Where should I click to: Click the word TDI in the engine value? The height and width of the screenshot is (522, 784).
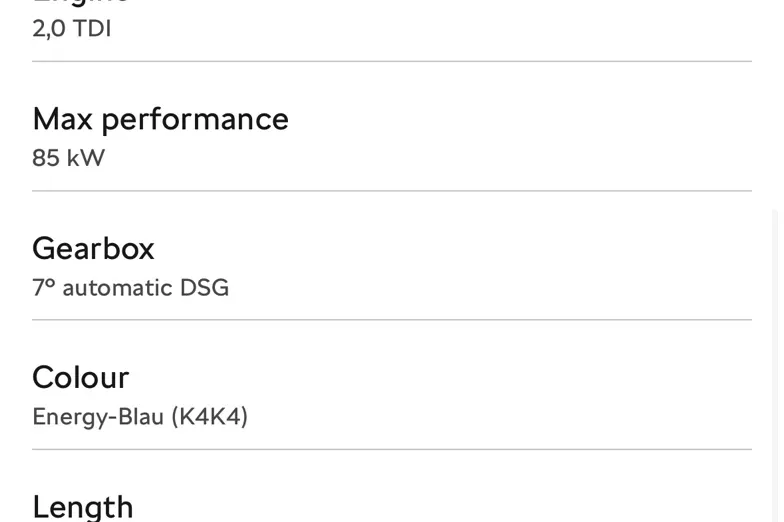tap(92, 28)
